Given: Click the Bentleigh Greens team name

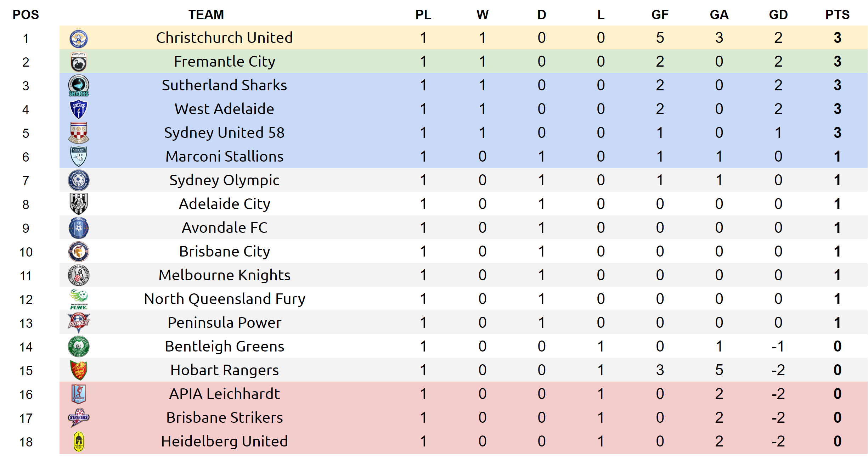Looking at the screenshot, I should click(224, 347).
